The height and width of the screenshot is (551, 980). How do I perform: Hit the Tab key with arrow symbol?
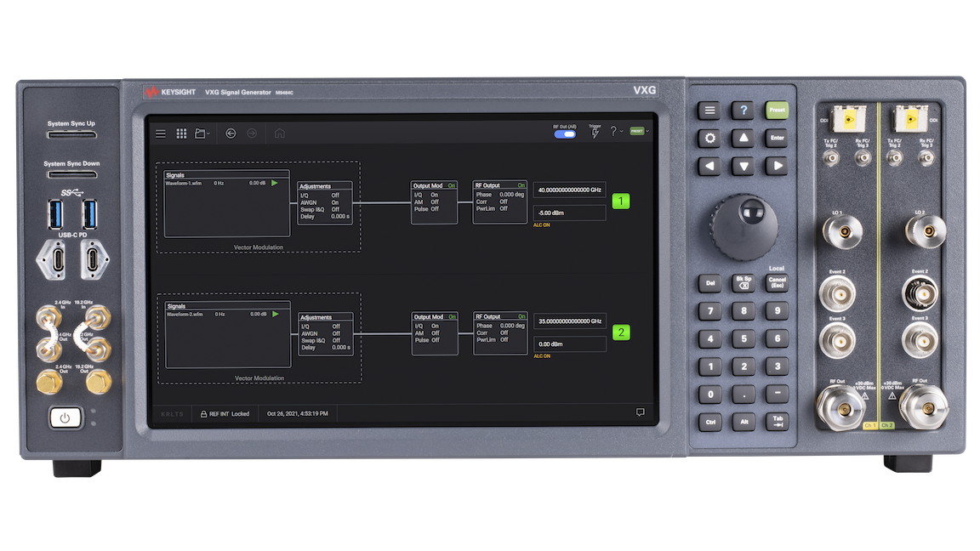coord(778,423)
